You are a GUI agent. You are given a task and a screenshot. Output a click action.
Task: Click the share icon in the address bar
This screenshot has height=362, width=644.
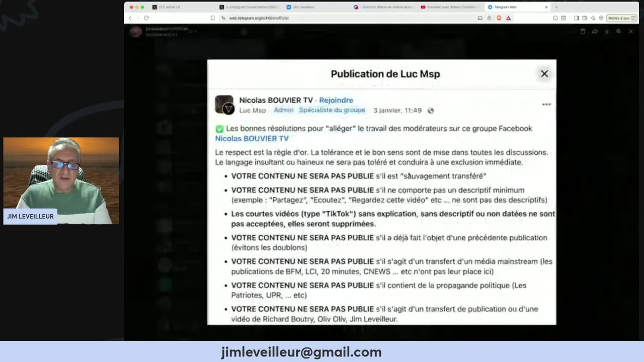[x=489, y=18]
